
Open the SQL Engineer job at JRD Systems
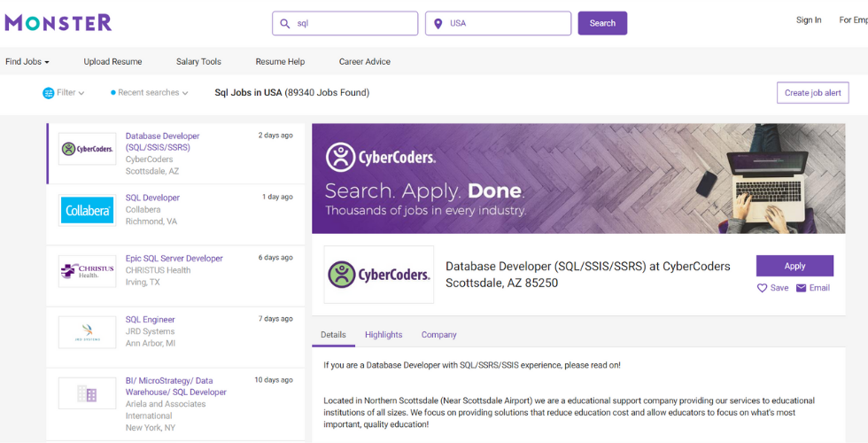150,320
